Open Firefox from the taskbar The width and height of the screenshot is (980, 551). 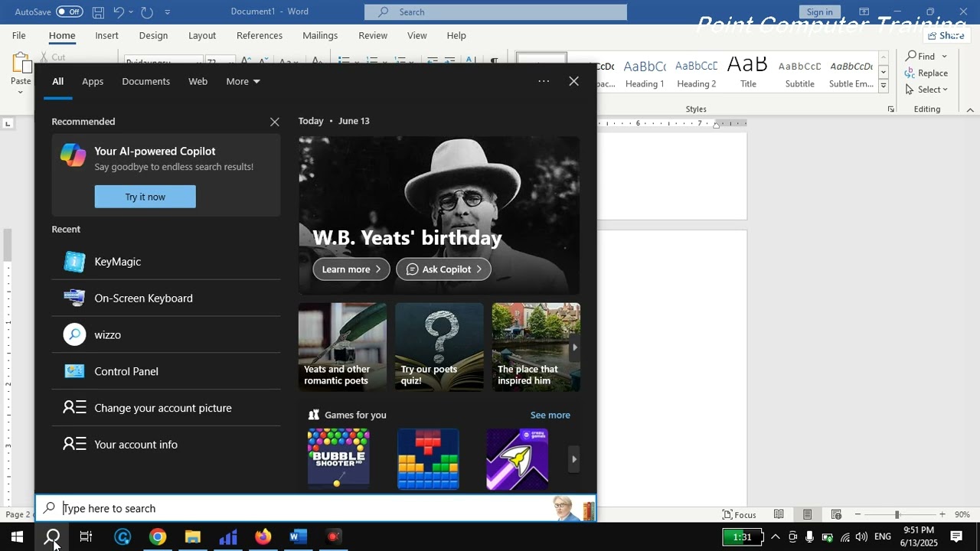coord(263,537)
